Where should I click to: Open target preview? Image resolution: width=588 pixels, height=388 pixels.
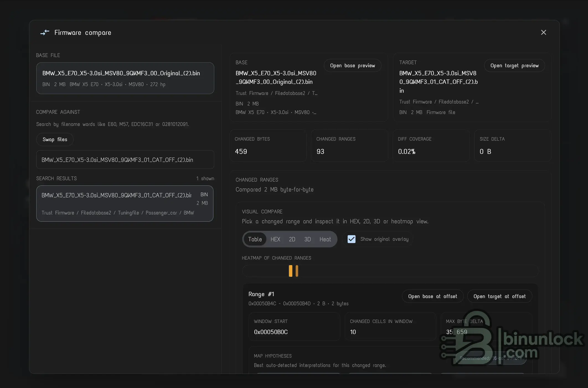(514, 66)
